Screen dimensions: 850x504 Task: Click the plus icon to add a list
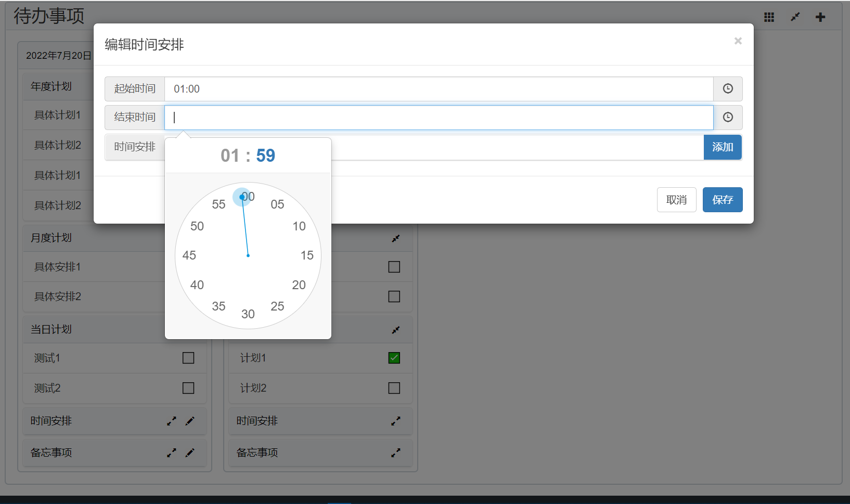(x=820, y=17)
